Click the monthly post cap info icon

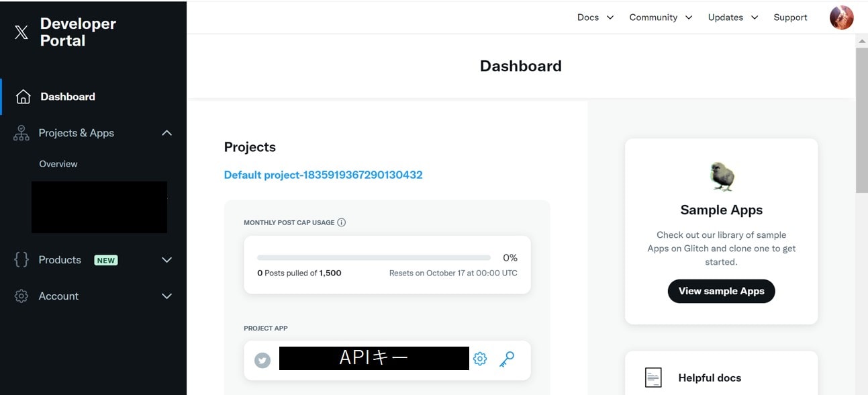coord(342,222)
